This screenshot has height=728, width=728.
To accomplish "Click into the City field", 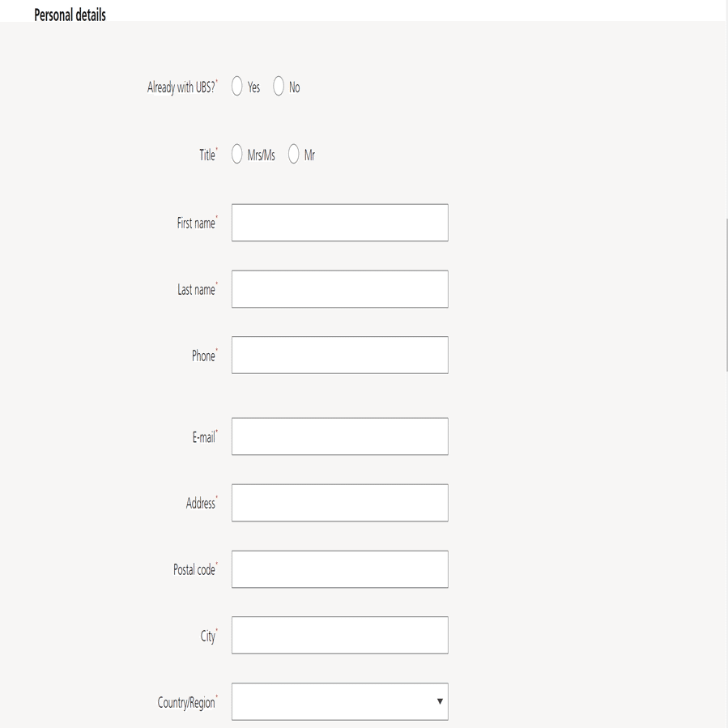I will (x=339, y=636).
